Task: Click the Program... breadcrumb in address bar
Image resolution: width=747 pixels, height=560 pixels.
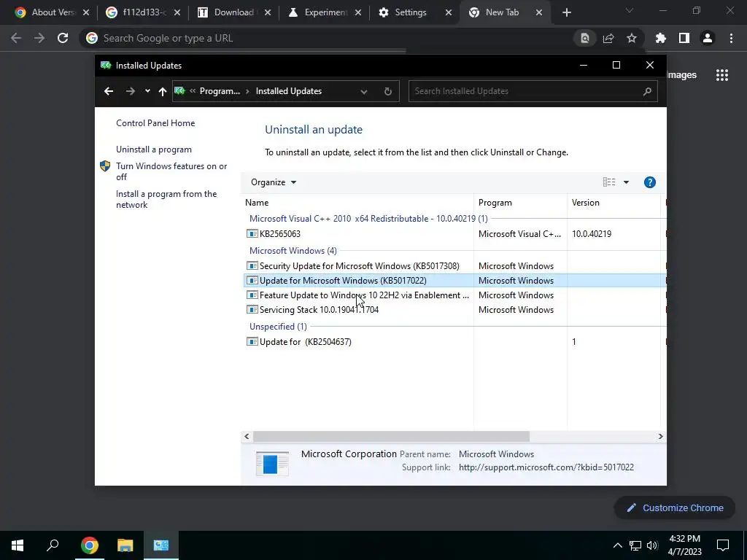Action: tap(220, 91)
